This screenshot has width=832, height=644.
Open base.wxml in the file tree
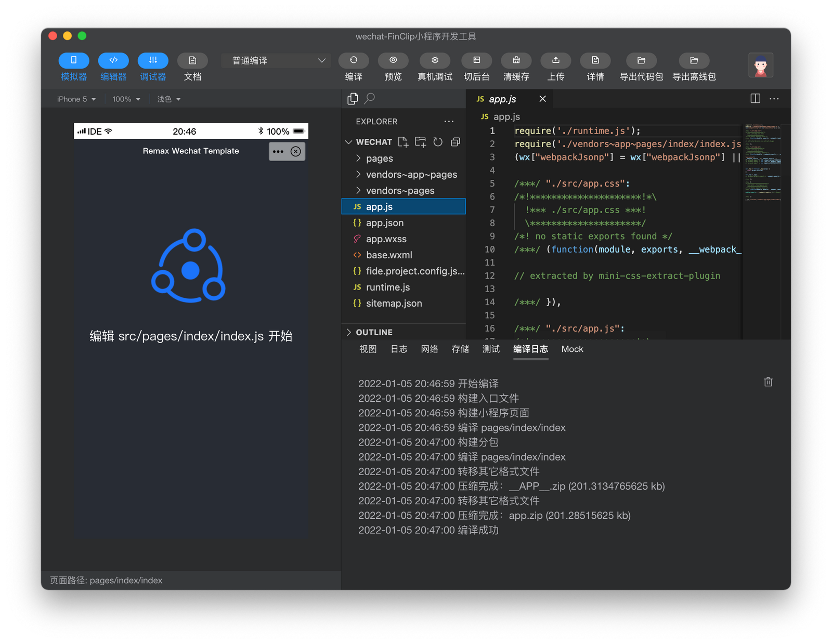pos(404,255)
